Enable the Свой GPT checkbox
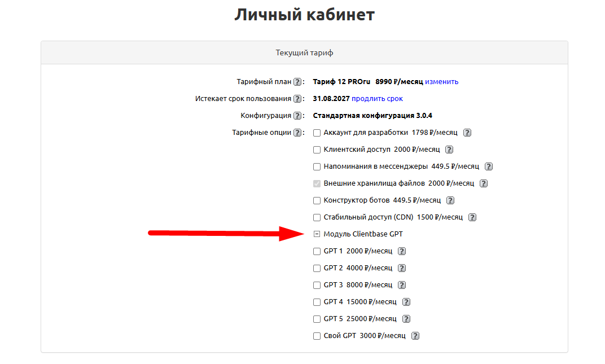Viewport: 605px width, 364px height. pyautogui.click(x=317, y=336)
